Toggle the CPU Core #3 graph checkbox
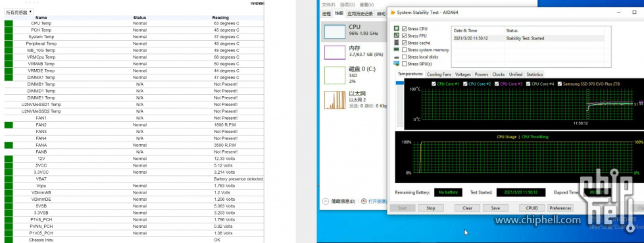The width and height of the screenshot is (644, 243). click(497, 84)
